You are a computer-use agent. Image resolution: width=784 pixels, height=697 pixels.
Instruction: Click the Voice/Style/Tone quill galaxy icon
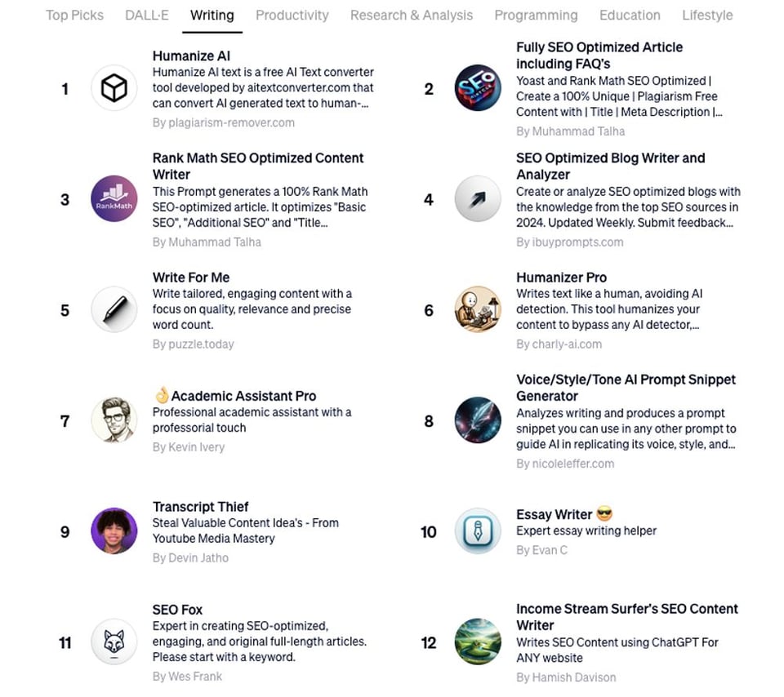click(477, 421)
